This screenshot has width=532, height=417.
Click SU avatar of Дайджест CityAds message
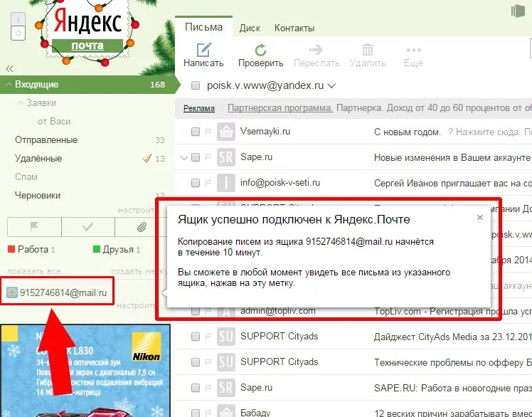(226, 337)
